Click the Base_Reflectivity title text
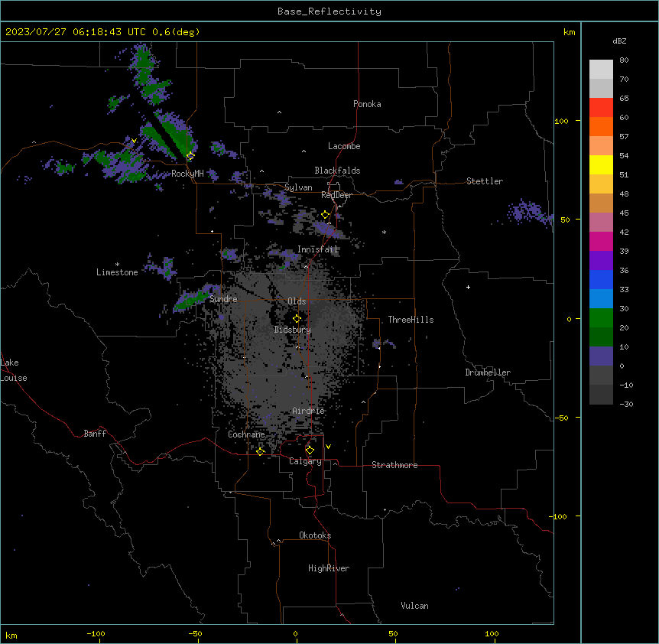Viewport: 659px width, 644px height. point(329,11)
